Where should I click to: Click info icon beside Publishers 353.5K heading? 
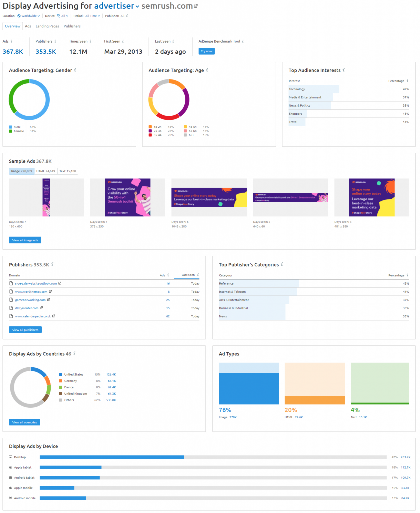click(x=53, y=264)
